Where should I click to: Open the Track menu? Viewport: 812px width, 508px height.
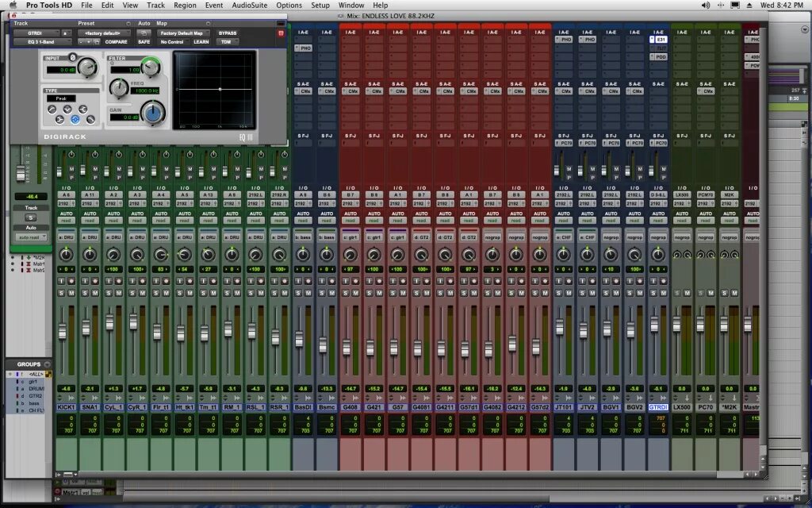tap(155, 6)
